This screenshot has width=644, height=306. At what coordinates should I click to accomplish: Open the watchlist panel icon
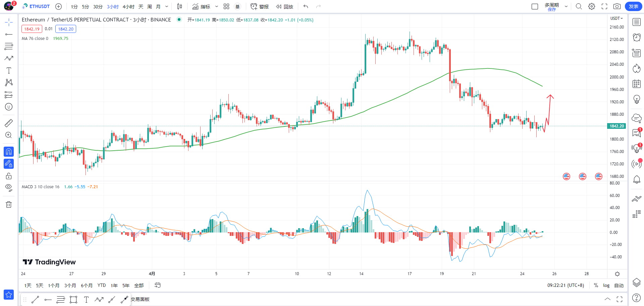(x=637, y=22)
